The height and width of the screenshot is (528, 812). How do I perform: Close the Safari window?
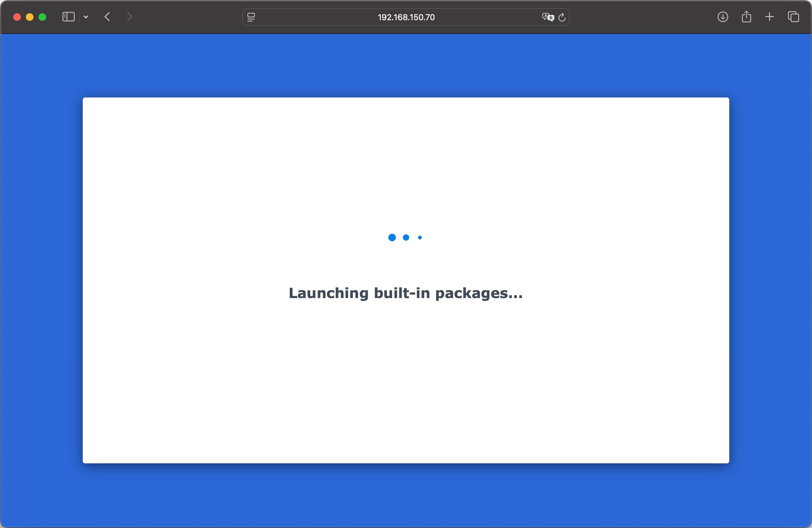tap(17, 17)
